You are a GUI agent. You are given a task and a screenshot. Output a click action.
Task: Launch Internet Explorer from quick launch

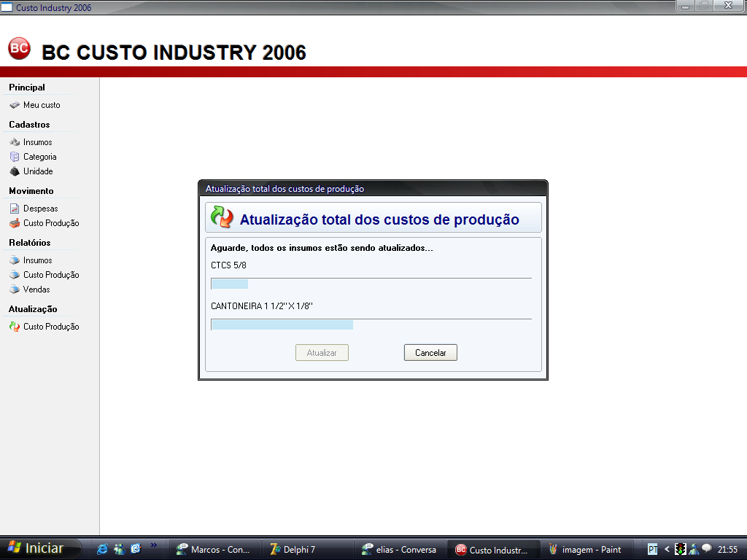(x=102, y=549)
